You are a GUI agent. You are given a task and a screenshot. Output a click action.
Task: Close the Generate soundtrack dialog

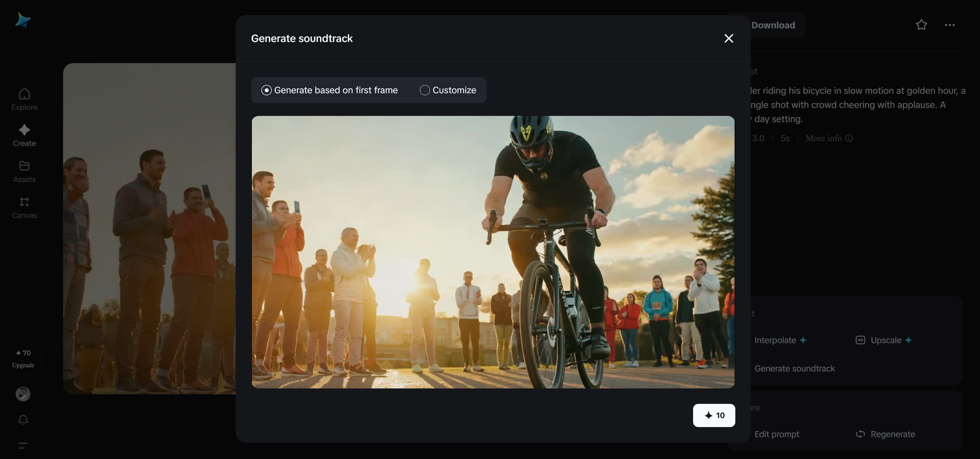click(729, 38)
